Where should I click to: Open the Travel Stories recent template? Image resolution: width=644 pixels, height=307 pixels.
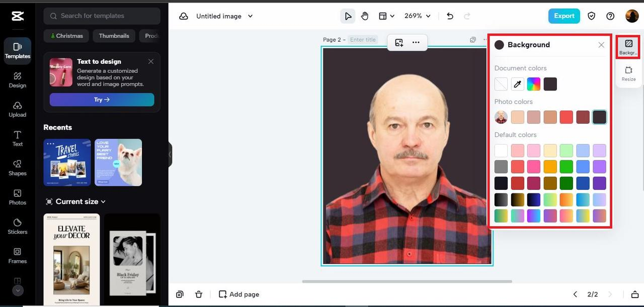click(x=67, y=162)
